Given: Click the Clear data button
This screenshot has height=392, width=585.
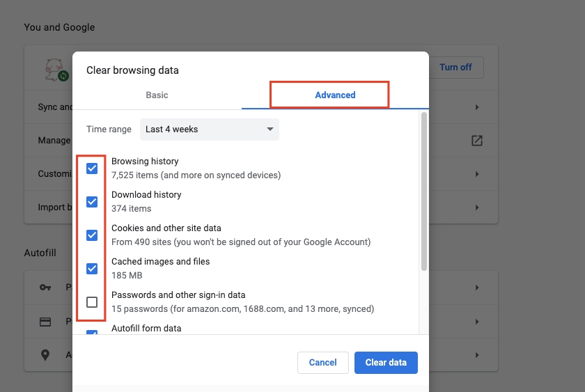Looking at the screenshot, I should pyautogui.click(x=386, y=363).
